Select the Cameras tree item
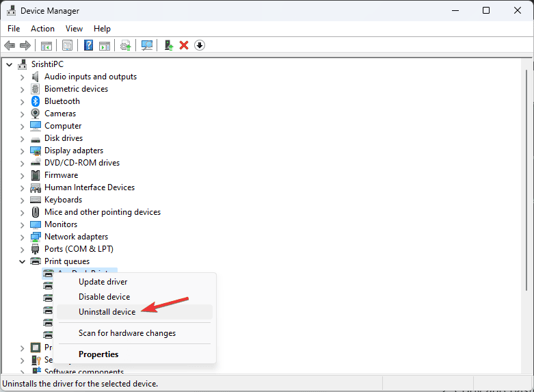Screen dimensions: 534x392 [60, 114]
